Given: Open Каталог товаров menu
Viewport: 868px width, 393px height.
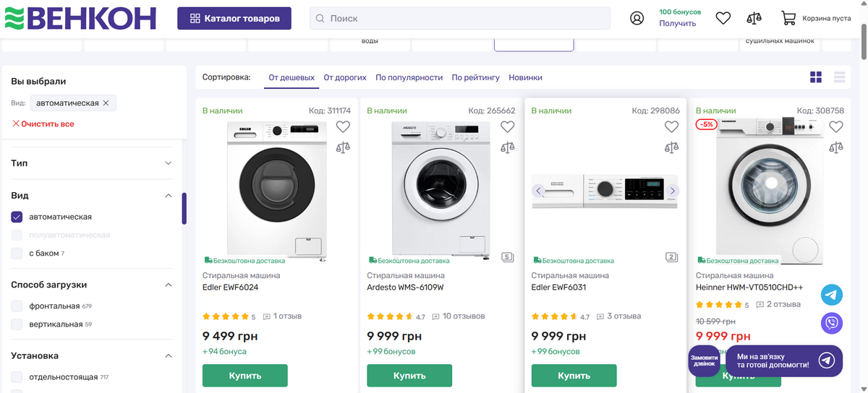Looking at the screenshot, I should [x=234, y=18].
